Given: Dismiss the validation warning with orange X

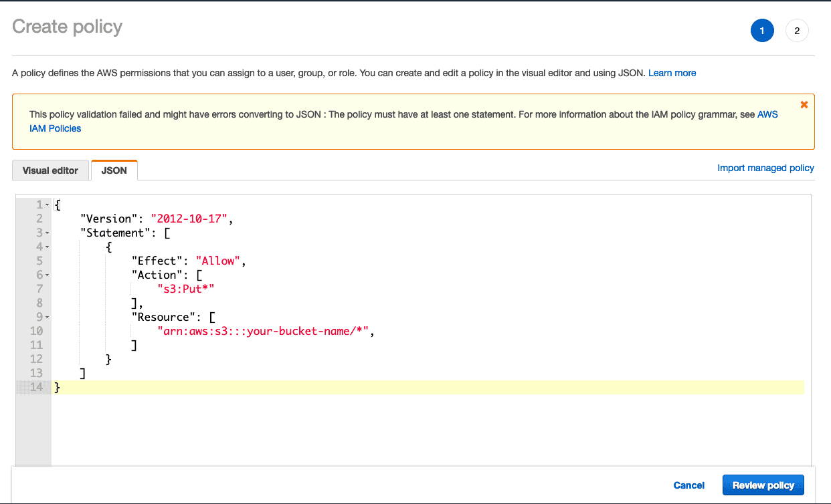Looking at the screenshot, I should tap(804, 105).
